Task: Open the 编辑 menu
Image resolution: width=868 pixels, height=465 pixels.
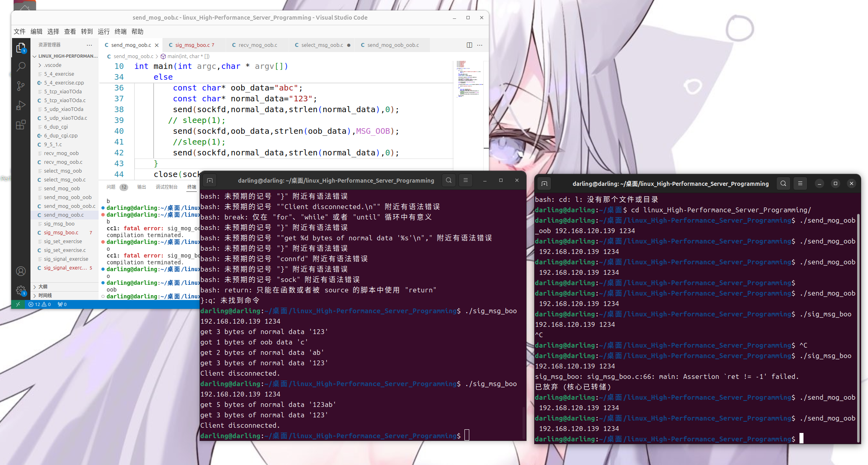Action: [36, 32]
